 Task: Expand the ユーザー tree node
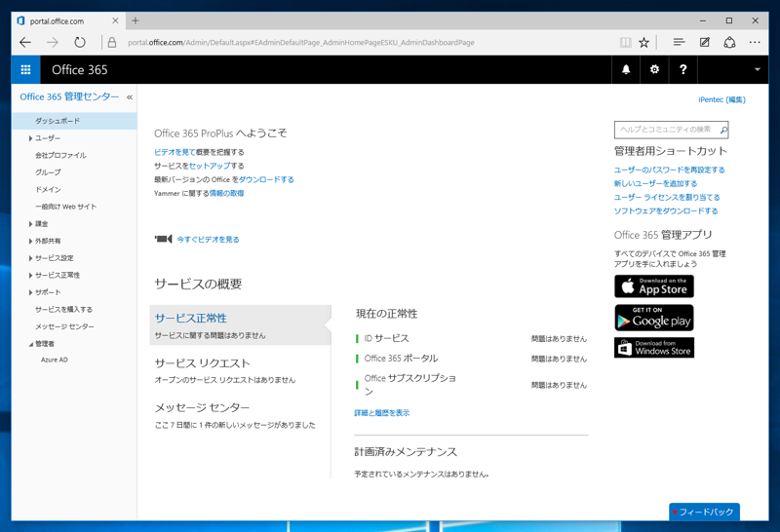click(x=30, y=138)
